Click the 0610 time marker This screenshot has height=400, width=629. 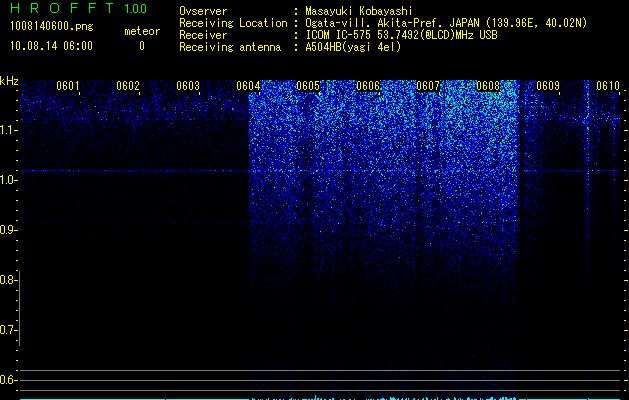coord(608,86)
